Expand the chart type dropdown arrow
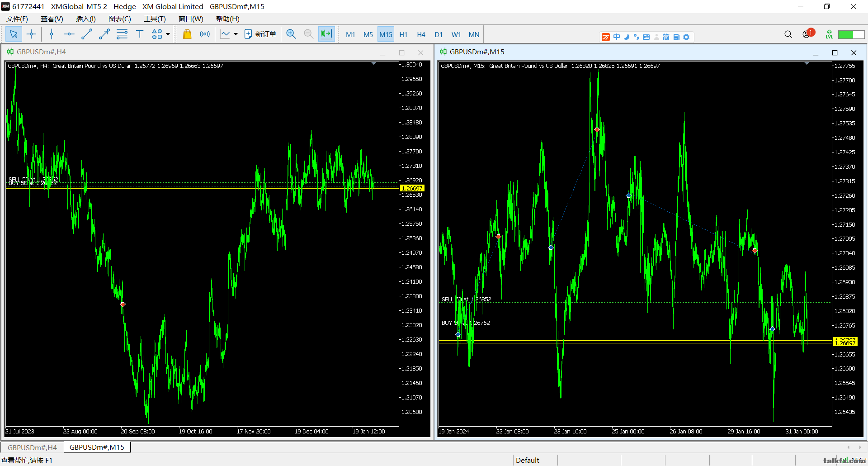Screen dimensions: 868x466 pyautogui.click(x=236, y=34)
